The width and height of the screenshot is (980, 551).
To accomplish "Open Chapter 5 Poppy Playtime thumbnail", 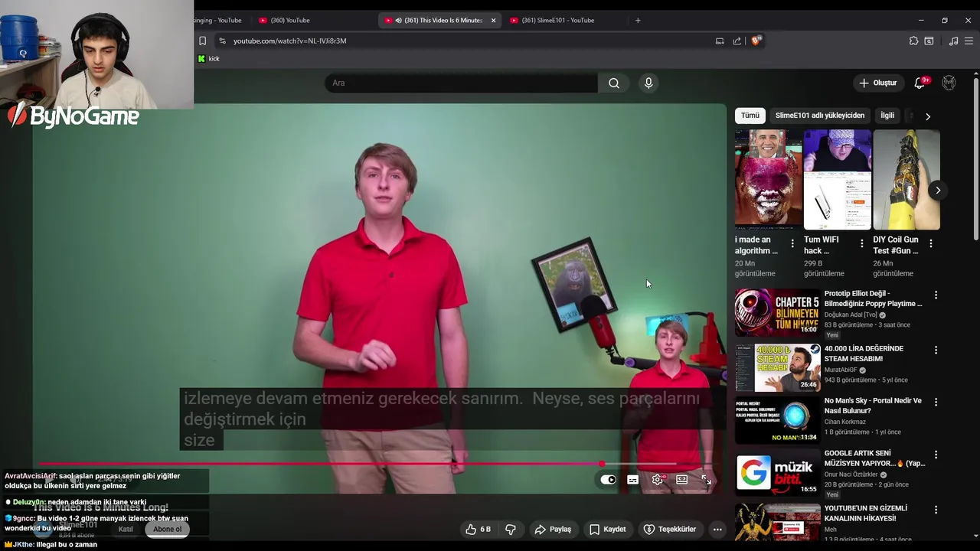I will tap(777, 312).
